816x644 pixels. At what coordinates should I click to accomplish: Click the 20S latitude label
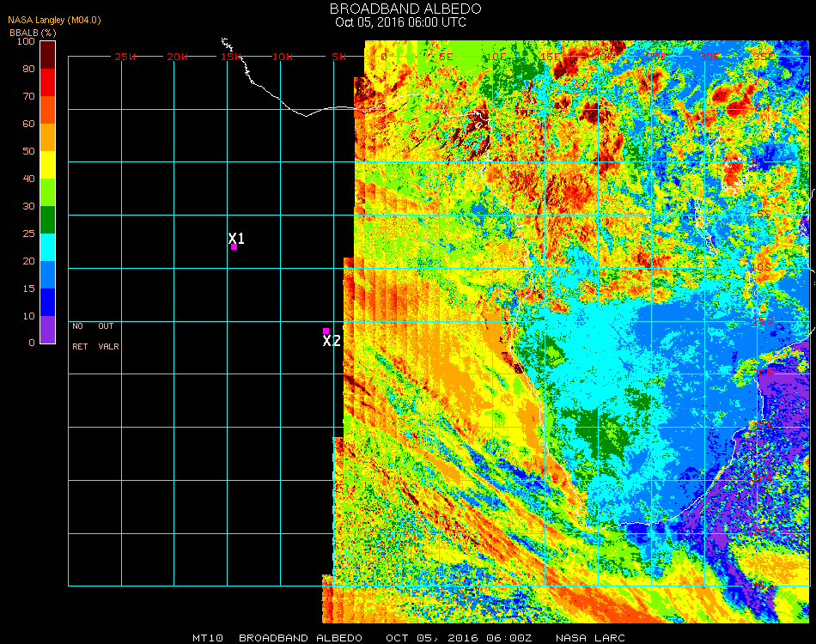pos(763,374)
